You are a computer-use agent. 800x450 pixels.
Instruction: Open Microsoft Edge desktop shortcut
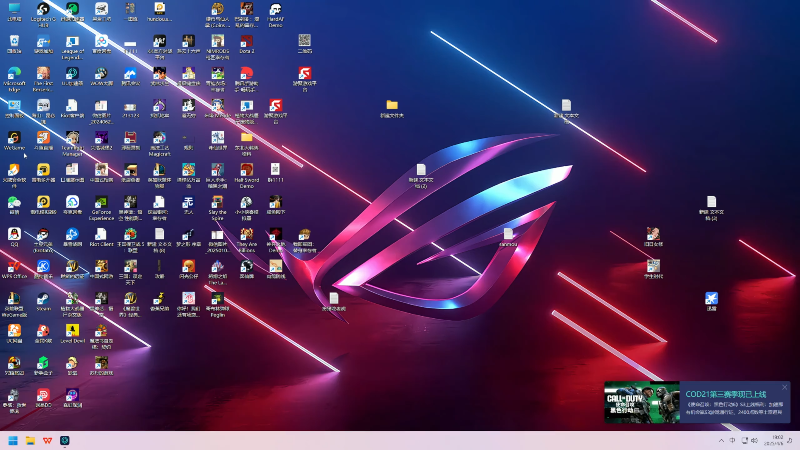(x=14, y=79)
